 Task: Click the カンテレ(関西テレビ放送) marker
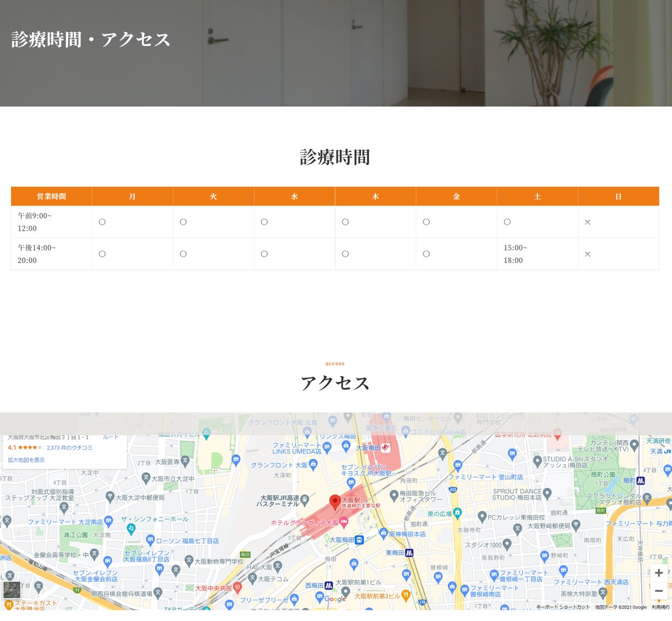pyautogui.click(x=635, y=444)
